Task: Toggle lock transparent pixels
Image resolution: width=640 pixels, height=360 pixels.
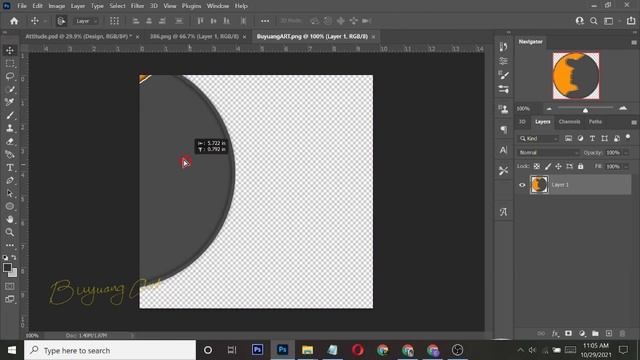Action: (537, 166)
